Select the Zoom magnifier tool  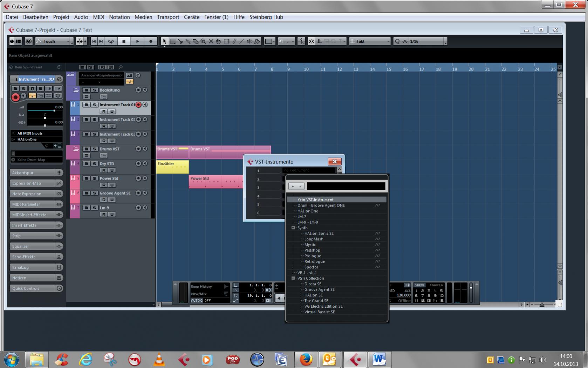pyautogui.click(x=203, y=41)
